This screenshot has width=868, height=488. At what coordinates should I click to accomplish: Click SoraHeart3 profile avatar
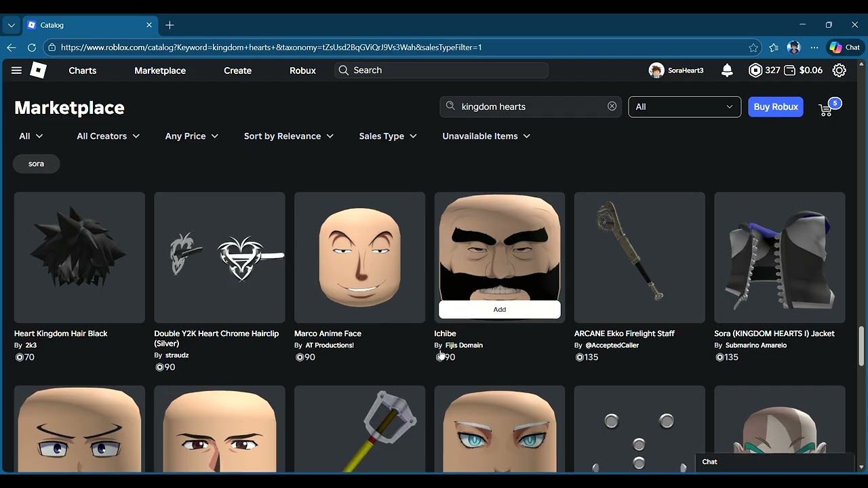pyautogui.click(x=656, y=70)
